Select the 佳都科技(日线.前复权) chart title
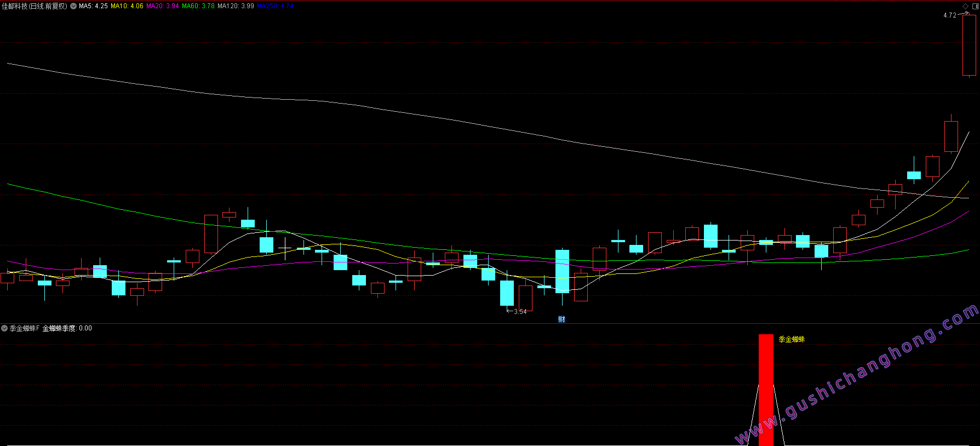This screenshot has width=980, height=446. pyautogui.click(x=35, y=6)
